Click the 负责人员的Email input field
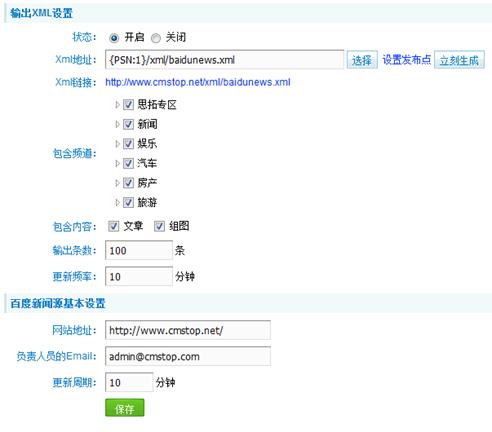 point(188,356)
